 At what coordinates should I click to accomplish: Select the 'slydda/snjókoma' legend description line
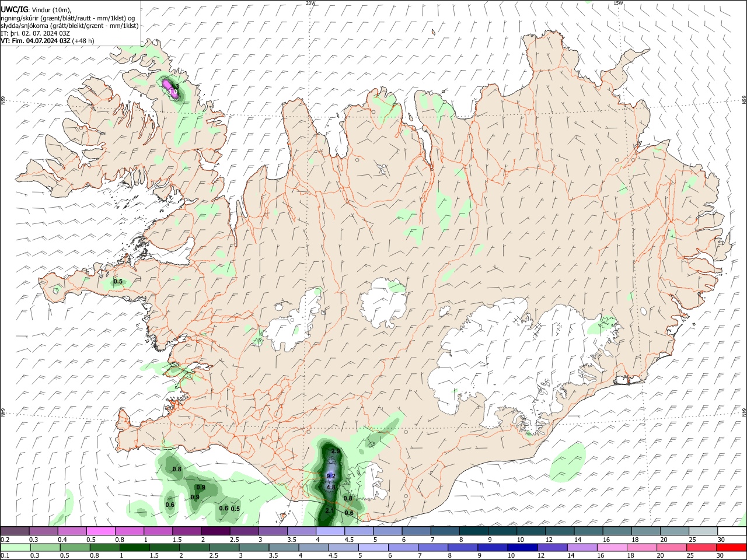pos(69,26)
